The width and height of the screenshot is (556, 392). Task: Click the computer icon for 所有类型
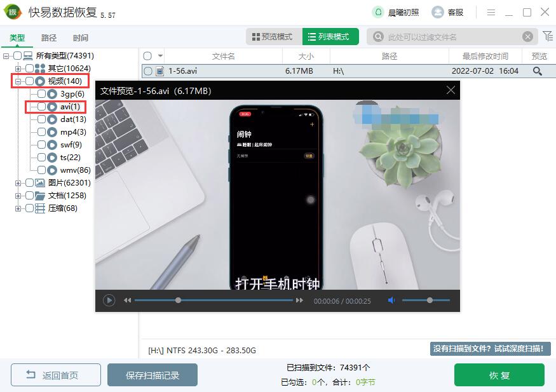[28, 56]
